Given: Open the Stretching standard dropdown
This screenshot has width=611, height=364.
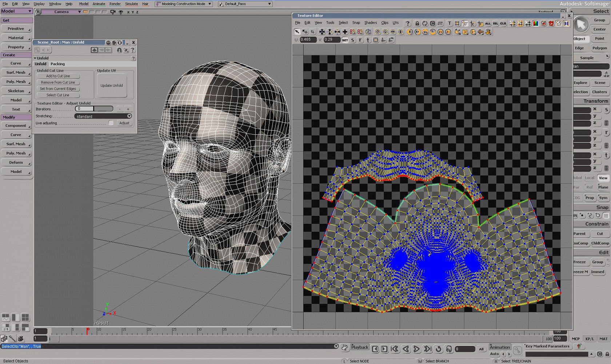Looking at the screenshot, I should point(103,116).
